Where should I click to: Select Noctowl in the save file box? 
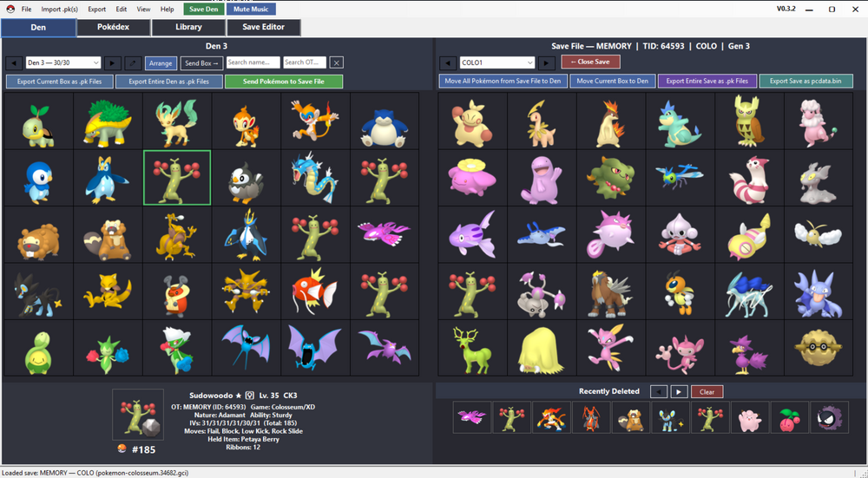point(749,121)
